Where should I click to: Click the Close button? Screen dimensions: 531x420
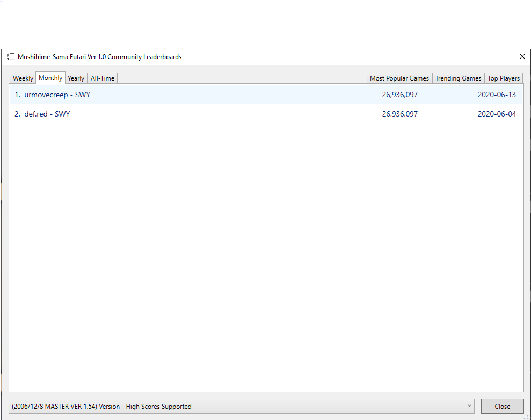click(x=502, y=406)
